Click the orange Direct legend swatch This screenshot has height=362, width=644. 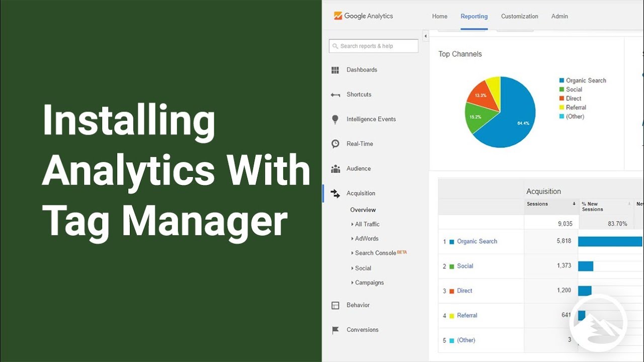coord(561,99)
